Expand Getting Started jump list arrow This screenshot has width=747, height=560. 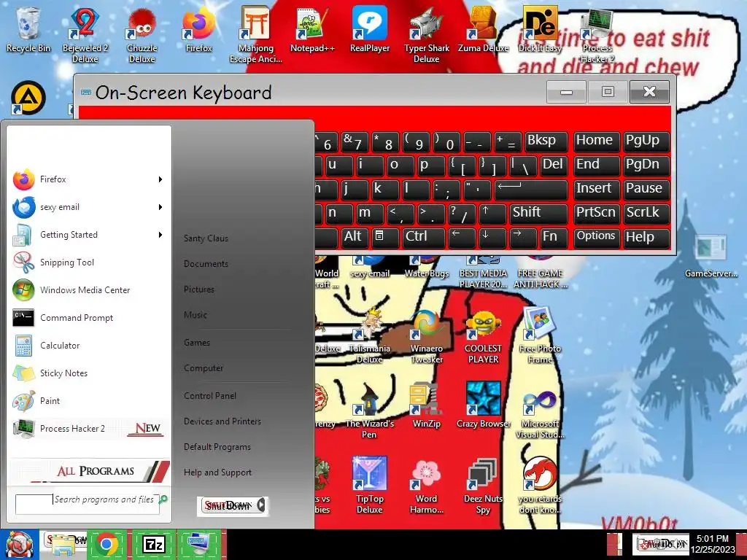(160, 235)
